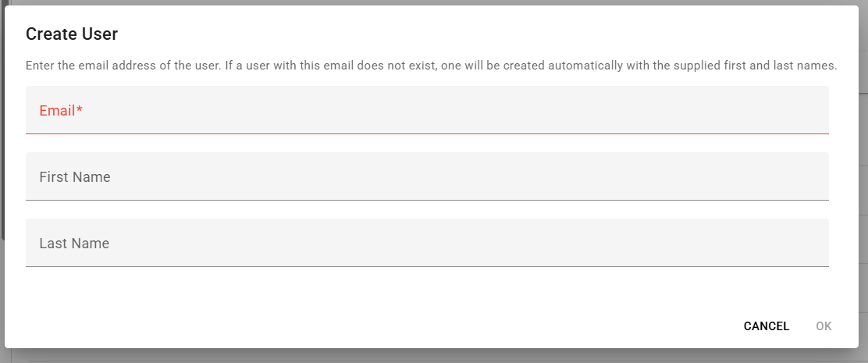Click the First Name placeholder label
The width and height of the screenshot is (868, 363).
75,177
